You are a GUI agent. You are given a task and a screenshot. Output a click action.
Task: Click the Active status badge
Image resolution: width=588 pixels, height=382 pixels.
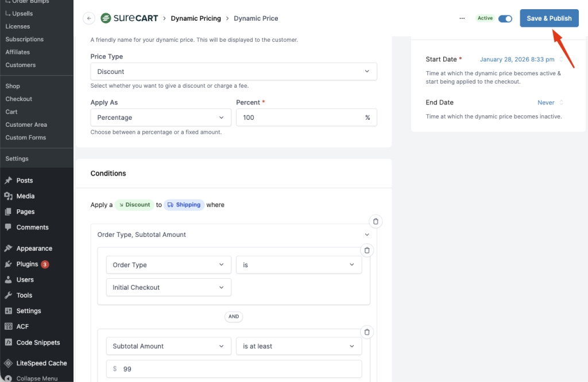(485, 18)
